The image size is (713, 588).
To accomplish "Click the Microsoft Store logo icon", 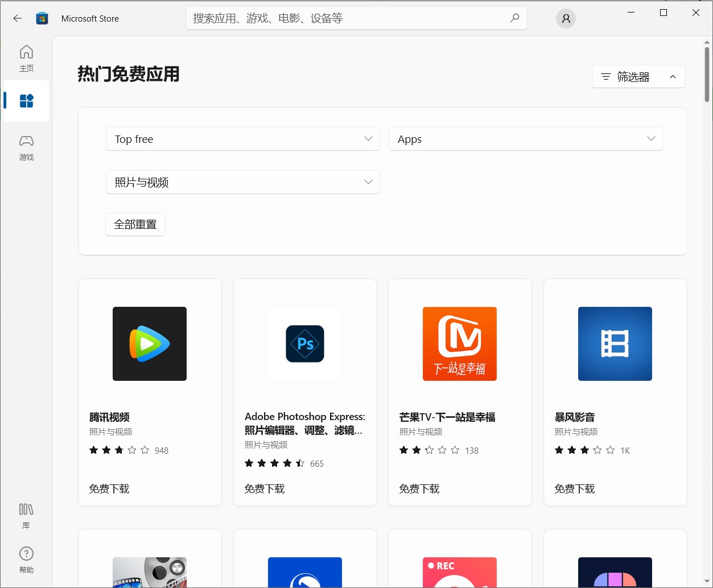I will coord(42,18).
